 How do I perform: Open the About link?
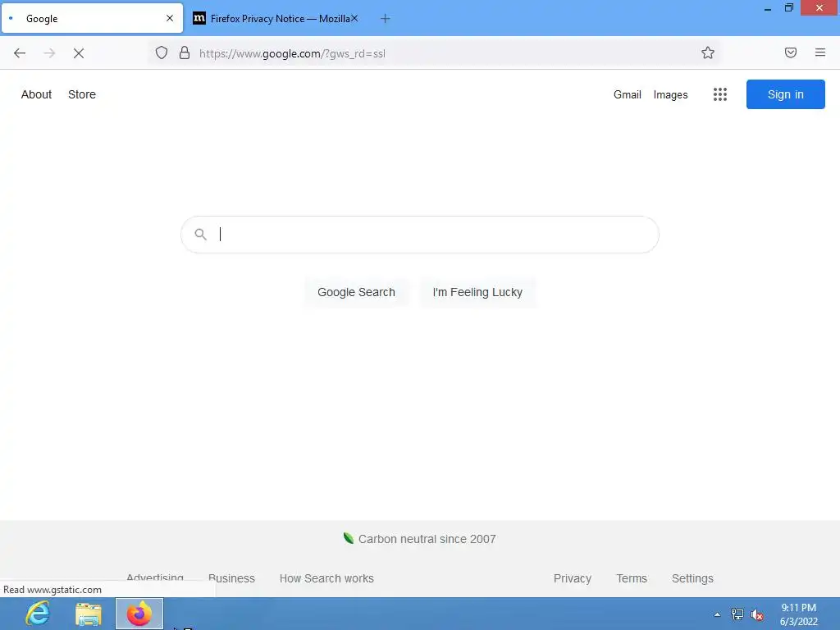(36, 94)
